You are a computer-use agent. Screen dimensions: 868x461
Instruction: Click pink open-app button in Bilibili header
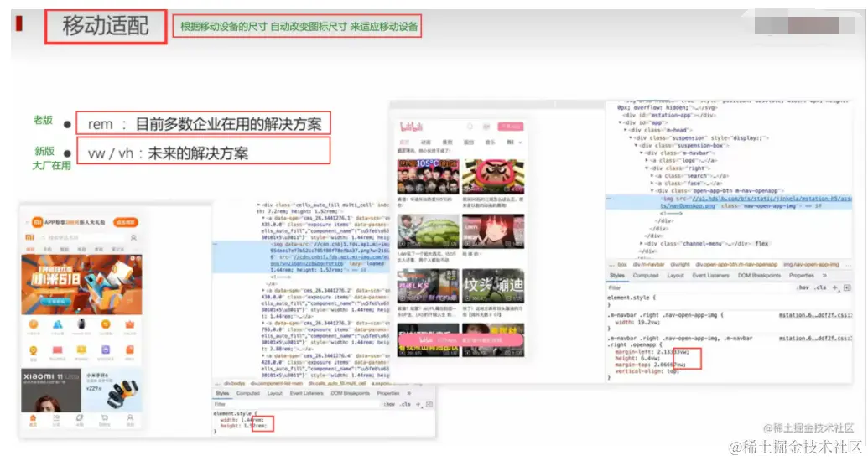(x=511, y=127)
